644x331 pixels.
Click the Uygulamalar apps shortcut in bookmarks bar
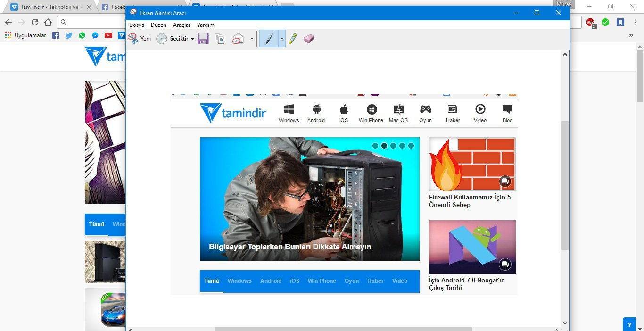tap(25, 35)
